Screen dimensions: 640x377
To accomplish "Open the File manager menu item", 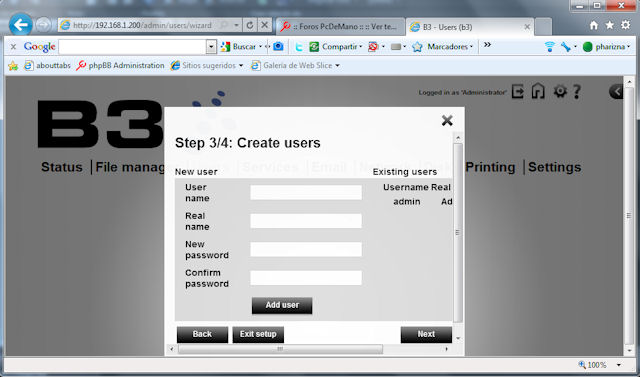I will (130, 167).
